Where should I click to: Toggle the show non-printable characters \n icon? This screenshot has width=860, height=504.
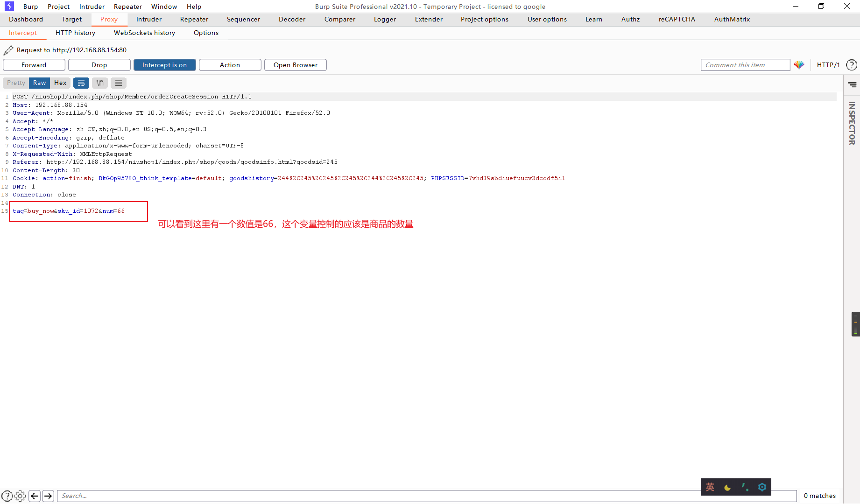[x=99, y=83]
